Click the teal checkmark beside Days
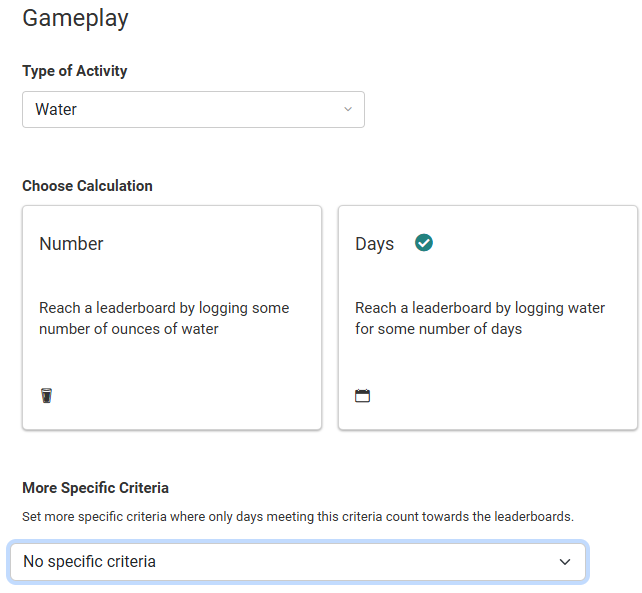Image resolution: width=642 pixels, height=593 pixels. click(x=424, y=243)
